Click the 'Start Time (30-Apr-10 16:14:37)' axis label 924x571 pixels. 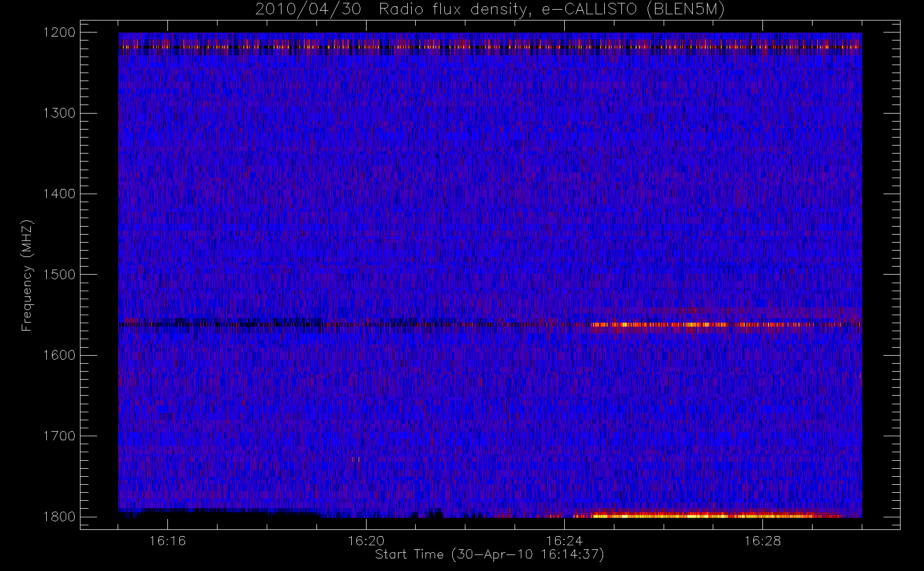[x=489, y=554]
